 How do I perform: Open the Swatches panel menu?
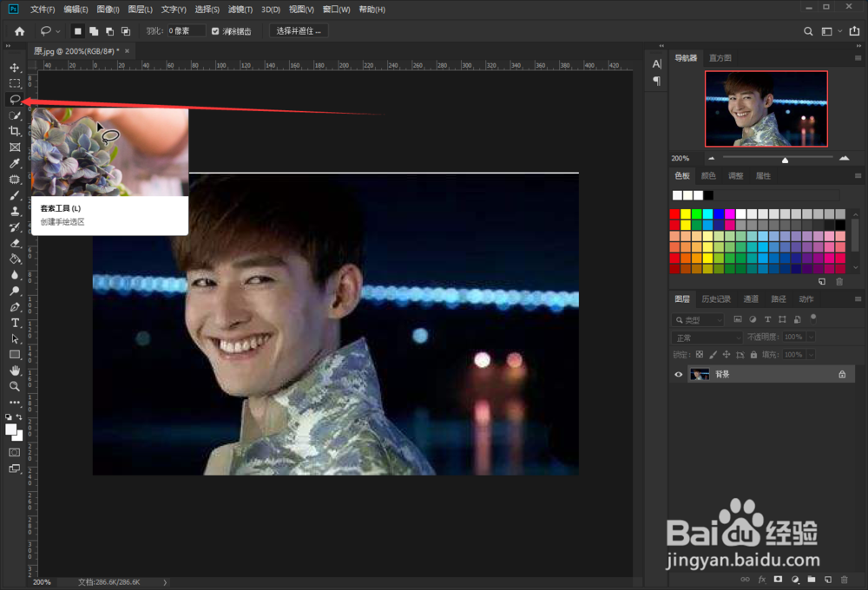(x=858, y=176)
